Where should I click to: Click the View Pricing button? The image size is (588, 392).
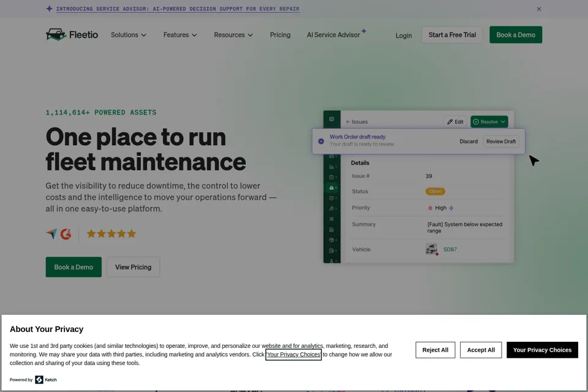tap(133, 267)
